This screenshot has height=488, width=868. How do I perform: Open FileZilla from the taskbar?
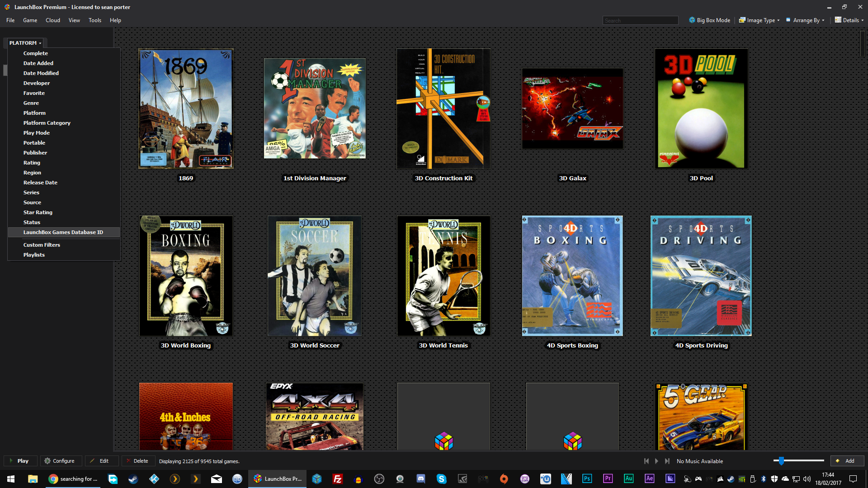(x=337, y=479)
